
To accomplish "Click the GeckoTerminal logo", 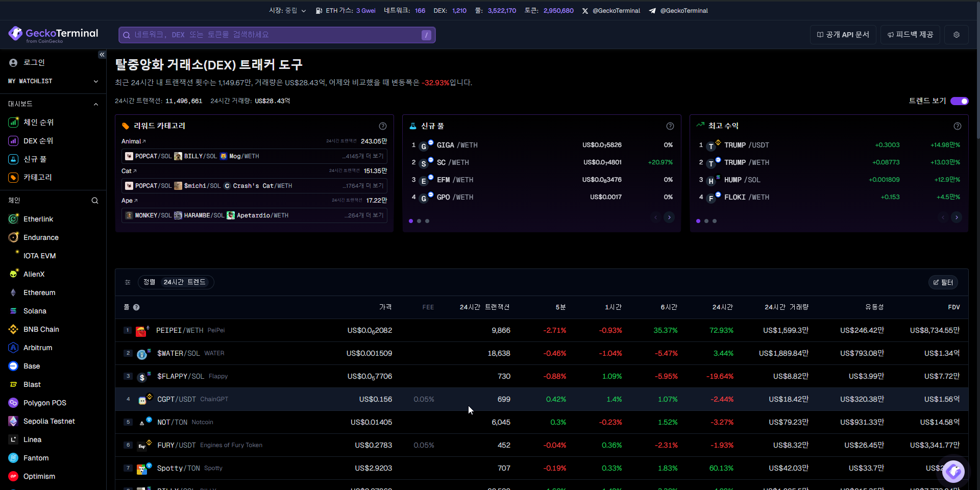I will pyautogui.click(x=53, y=34).
